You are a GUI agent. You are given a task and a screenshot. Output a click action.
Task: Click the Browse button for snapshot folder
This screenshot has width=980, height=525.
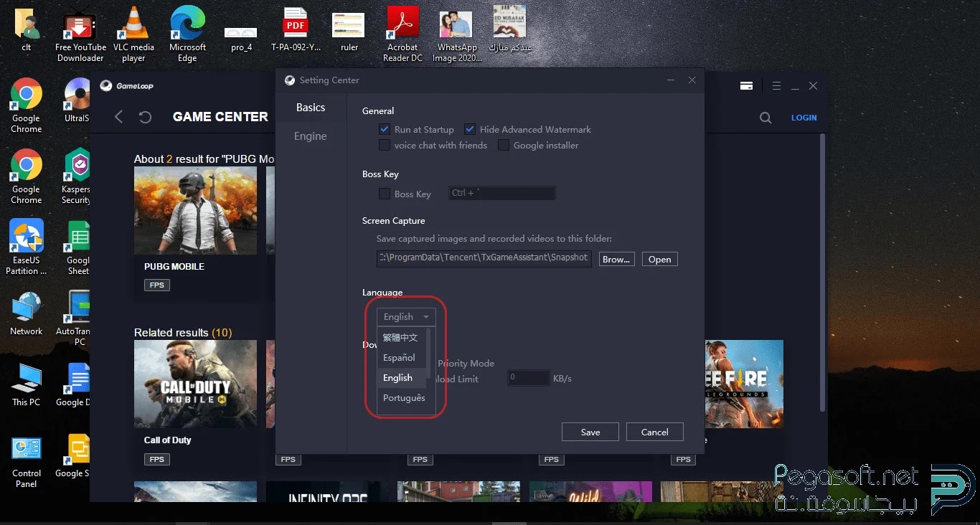click(616, 260)
